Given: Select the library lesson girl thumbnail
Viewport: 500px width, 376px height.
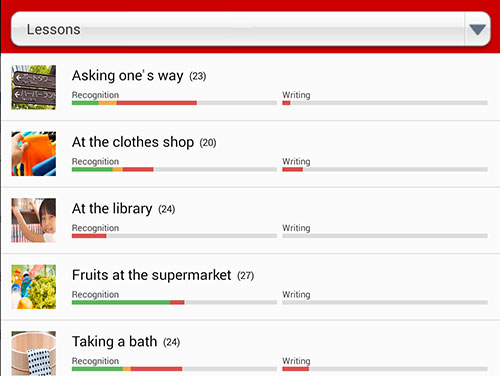Looking at the screenshot, I should [x=34, y=220].
